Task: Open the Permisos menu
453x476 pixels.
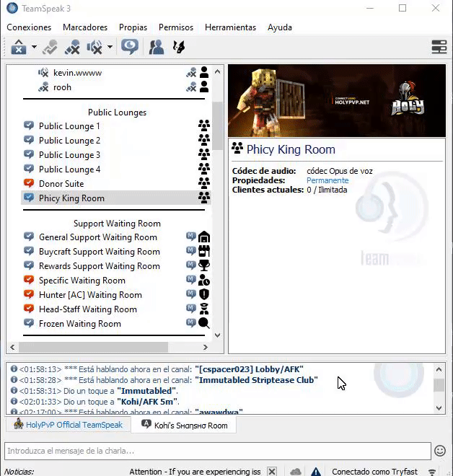Action: click(x=176, y=27)
